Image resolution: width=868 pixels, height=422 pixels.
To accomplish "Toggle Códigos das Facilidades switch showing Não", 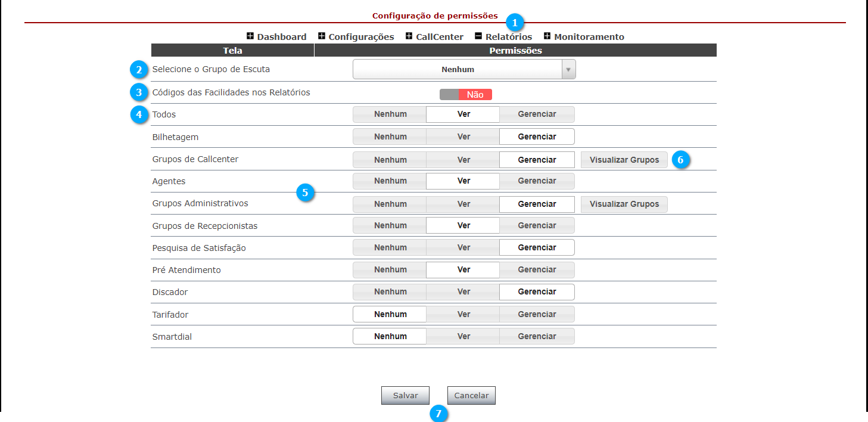I will (466, 95).
